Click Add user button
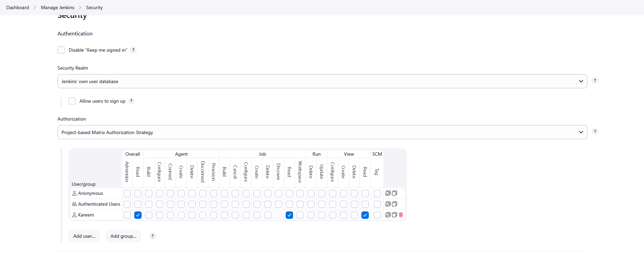This screenshot has width=644, height=258. click(84, 236)
